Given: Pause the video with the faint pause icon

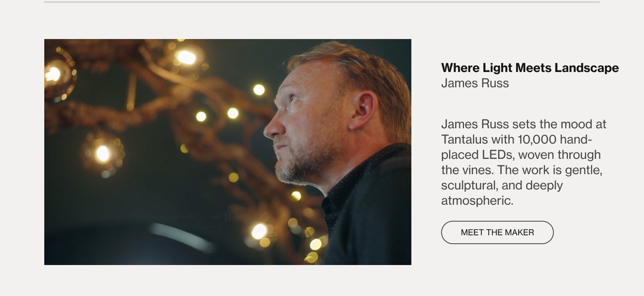Looking at the screenshot, I should (228, 217).
